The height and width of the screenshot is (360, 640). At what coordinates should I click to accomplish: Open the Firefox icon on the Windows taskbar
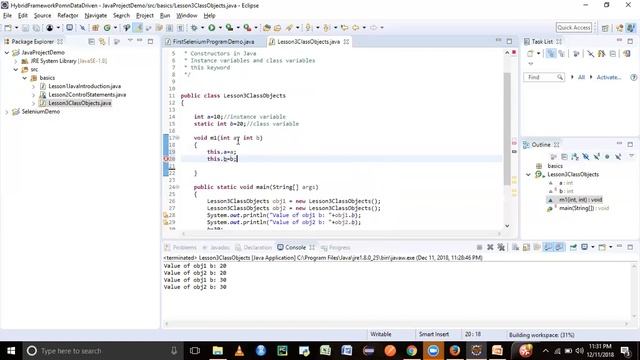pos(454,351)
